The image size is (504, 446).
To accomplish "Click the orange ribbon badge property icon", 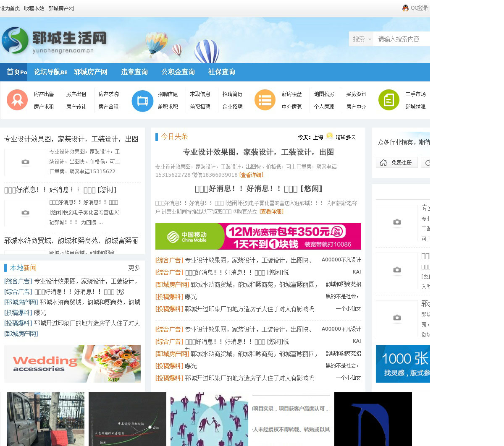I will (17, 100).
